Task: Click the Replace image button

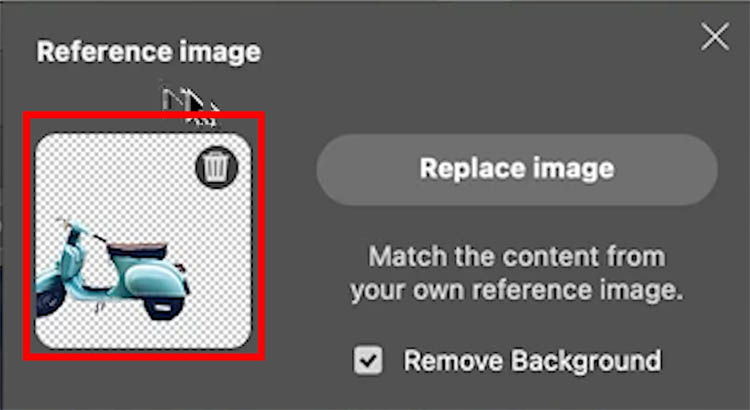Action: pyautogui.click(x=517, y=169)
